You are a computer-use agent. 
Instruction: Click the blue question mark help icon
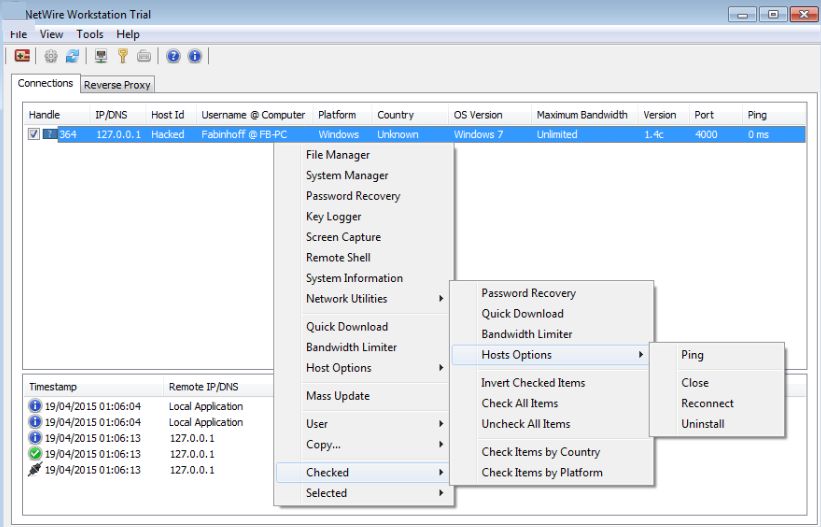coord(173,56)
